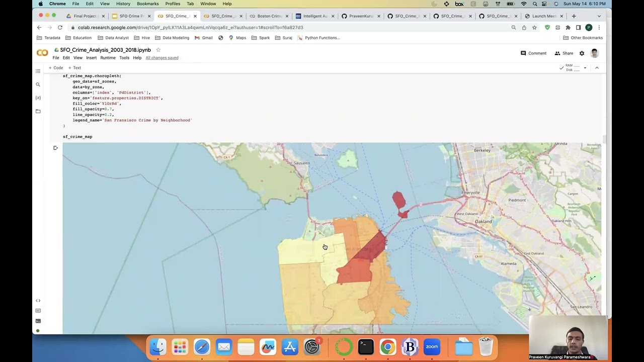Reload the page

pyautogui.click(x=60, y=28)
